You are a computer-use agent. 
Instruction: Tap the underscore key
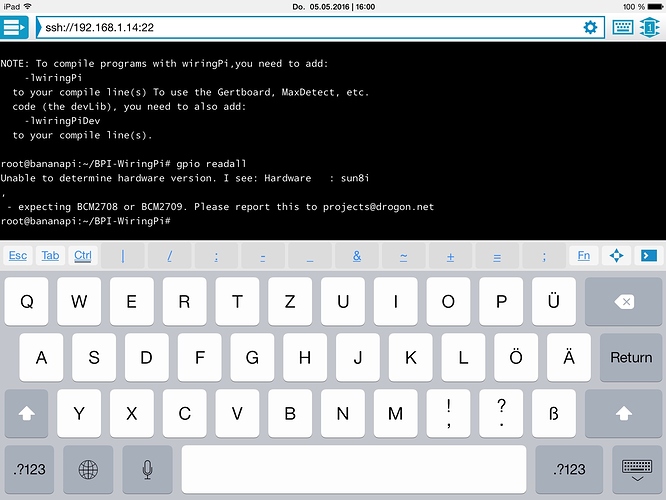click(310, 256)
